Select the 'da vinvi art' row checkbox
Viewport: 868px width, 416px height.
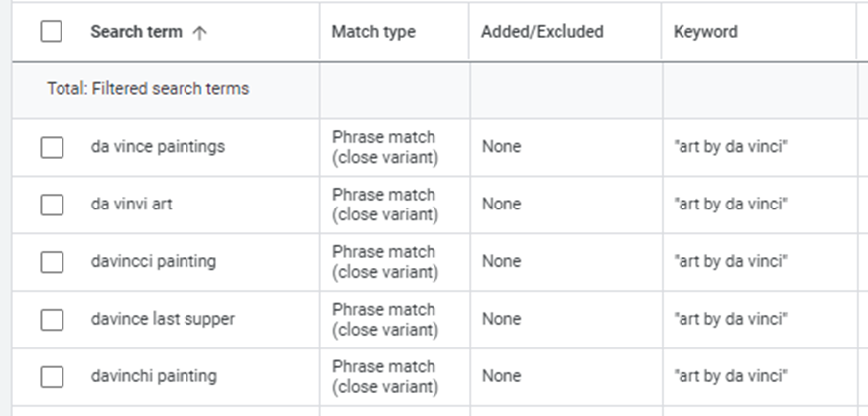(x=52, y=205)
